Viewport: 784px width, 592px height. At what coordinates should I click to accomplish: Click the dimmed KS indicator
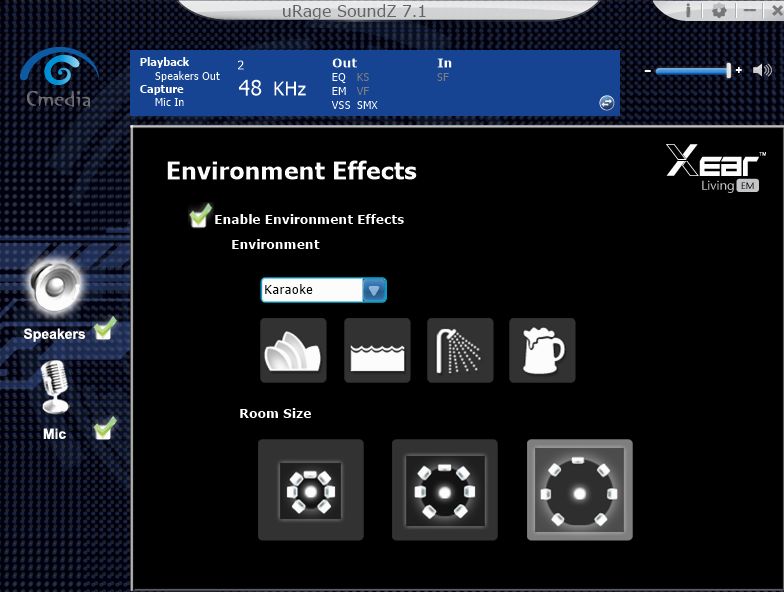click(x=363, y=77)
